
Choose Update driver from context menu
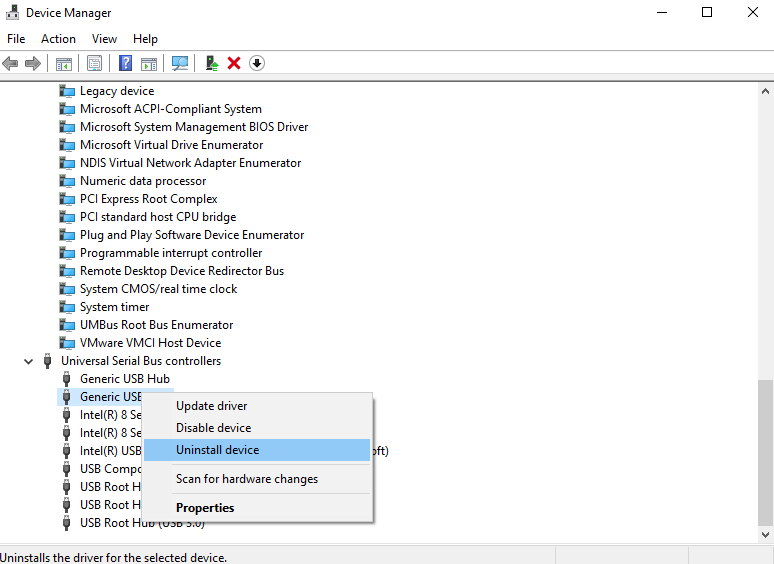click(x=257, y=406)
